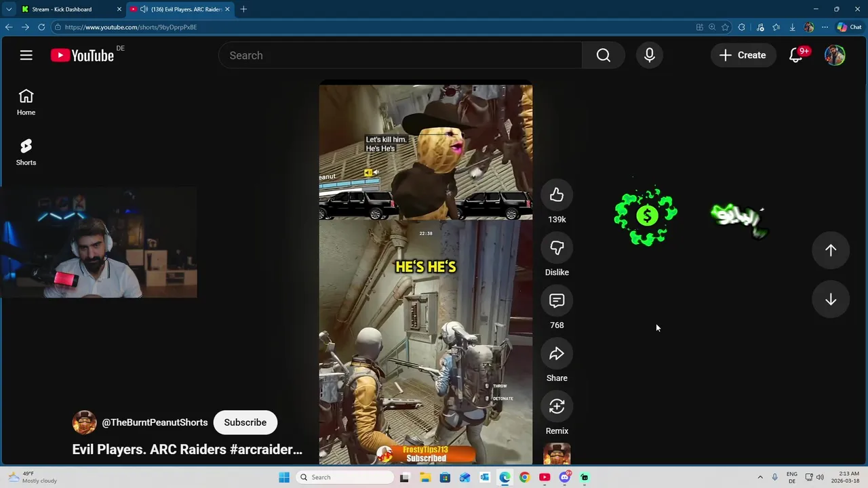Image resolution: width=868 pixels, height=488 pixels.
Task: Share this Short via the arrow icon
Action: click(x=557, y=354)
